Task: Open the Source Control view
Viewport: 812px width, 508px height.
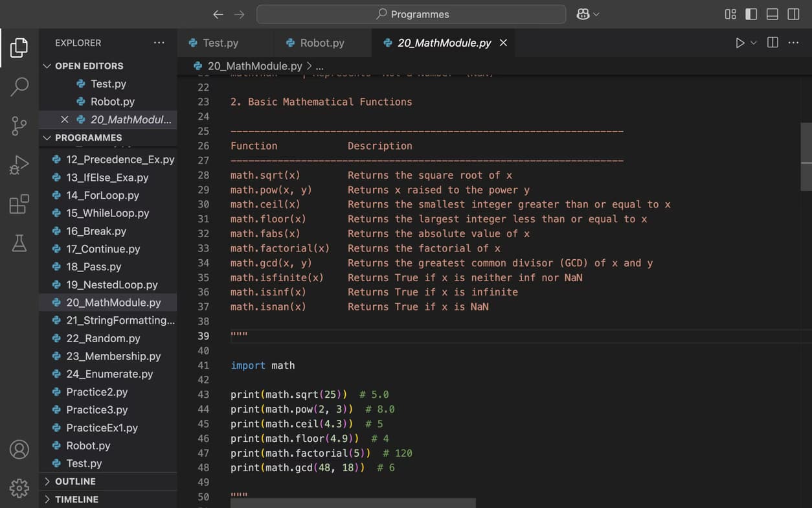Action: (x=19, y=126)
